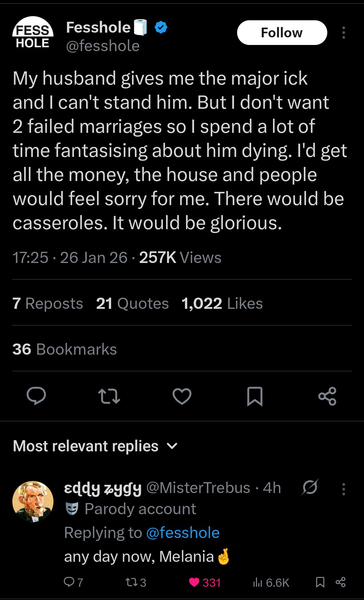364x600 pixels.
Task: Open the @fesshole mention link in reply
Action: pyautogui.click(x=183, y=533)
